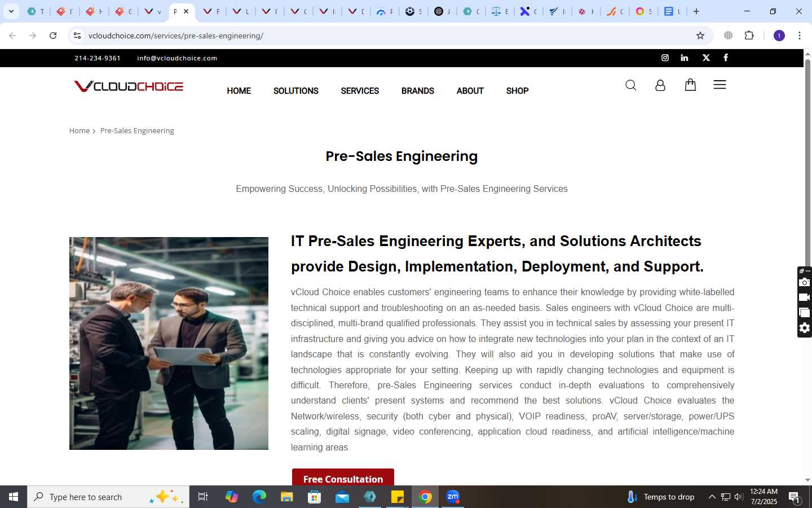Open the LinkedIn social icon

[x=684, y=58]
